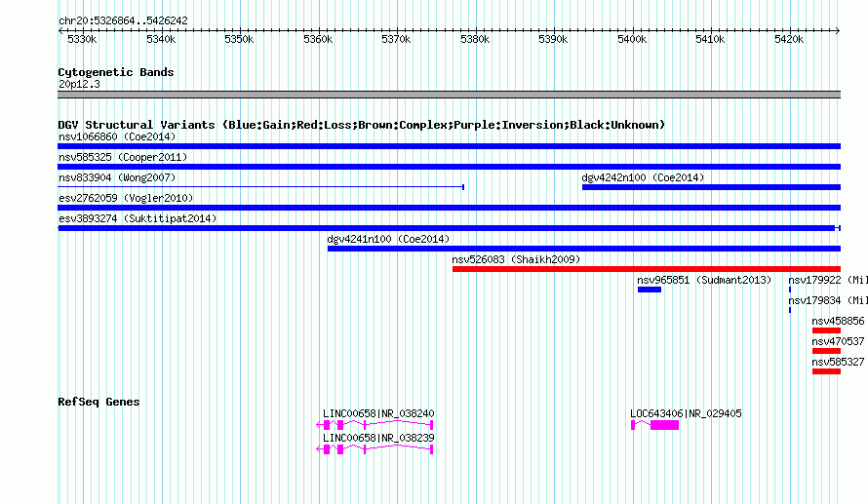This screenshot has width=868, height=504.
Task: Click the RefSeq Genes track title
Action: point(99,402)
